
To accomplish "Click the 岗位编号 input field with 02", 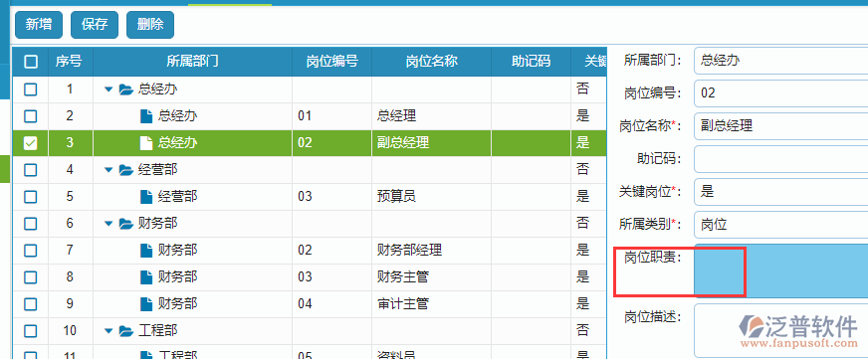I will coord(780,92).
